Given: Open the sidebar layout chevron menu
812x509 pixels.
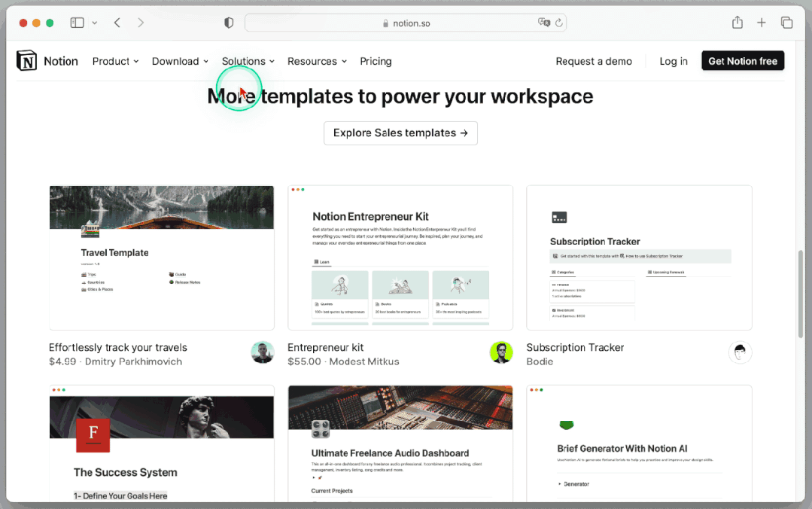Looking at the screenshot, I should pos(94,23).
